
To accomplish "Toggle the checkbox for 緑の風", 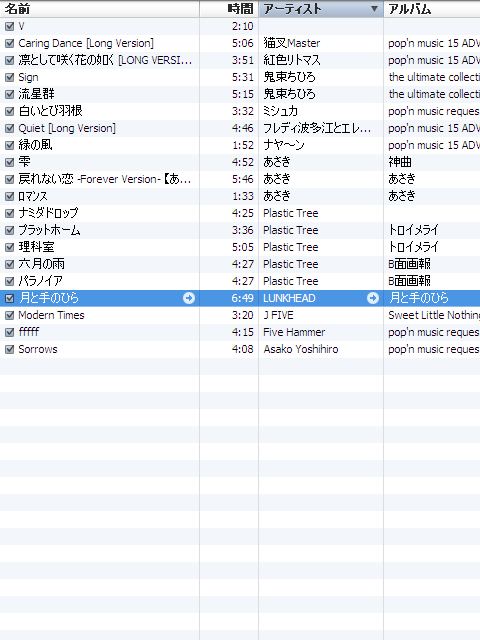I will [9, 145].
